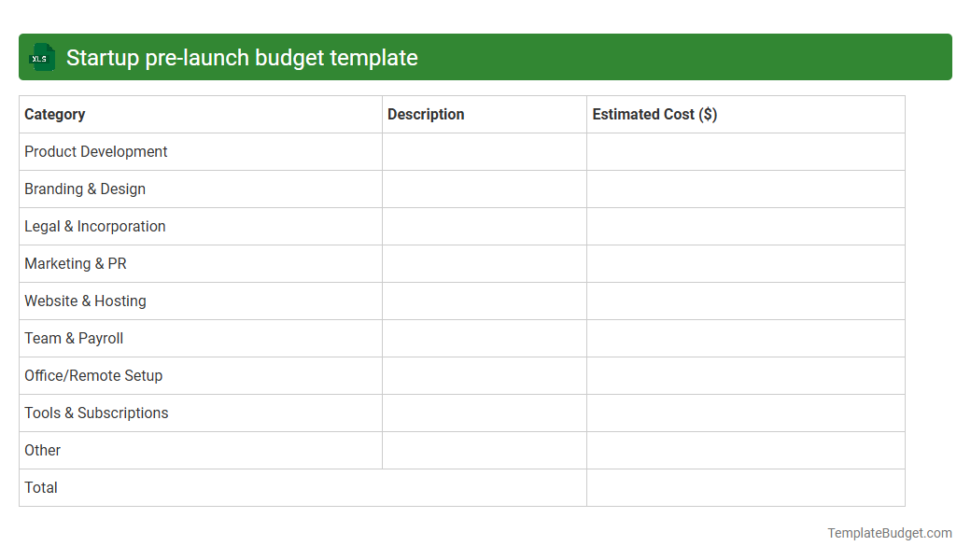Select the Tools & Subscriptions cell
This screenshot has width=971, height=560.
tap(96, 413)
